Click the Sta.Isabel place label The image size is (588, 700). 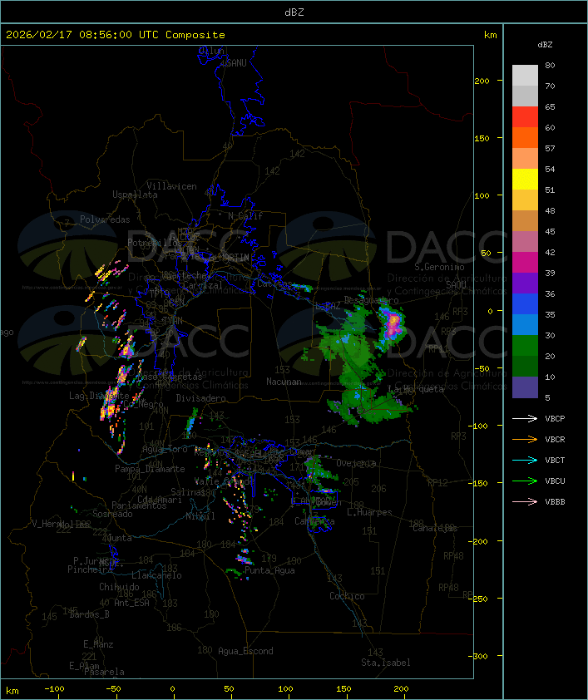click(386, 663)
